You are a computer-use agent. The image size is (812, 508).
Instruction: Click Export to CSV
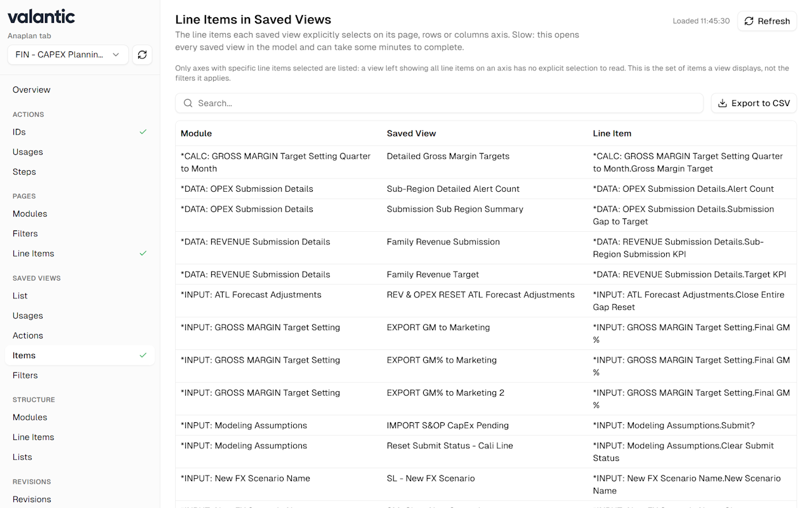coord(754,103)
